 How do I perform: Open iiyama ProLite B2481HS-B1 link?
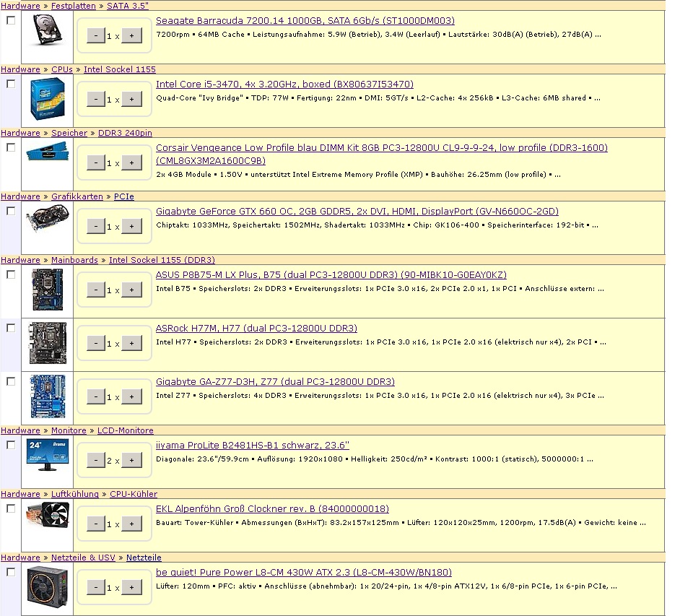coord(253,446)
